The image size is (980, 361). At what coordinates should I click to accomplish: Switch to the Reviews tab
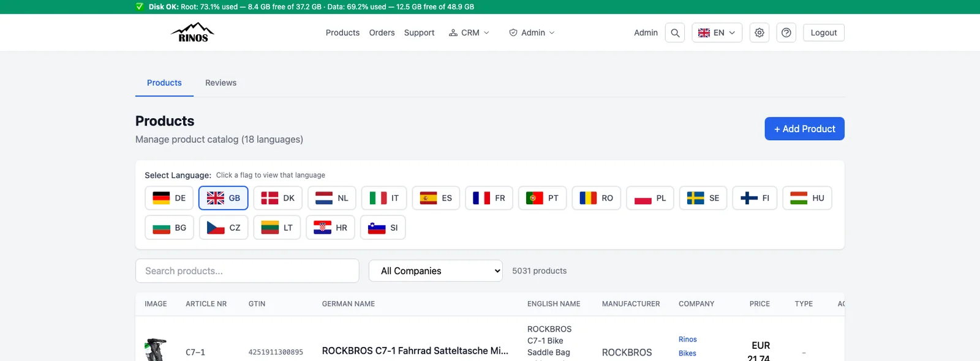[x=221, y=83]
